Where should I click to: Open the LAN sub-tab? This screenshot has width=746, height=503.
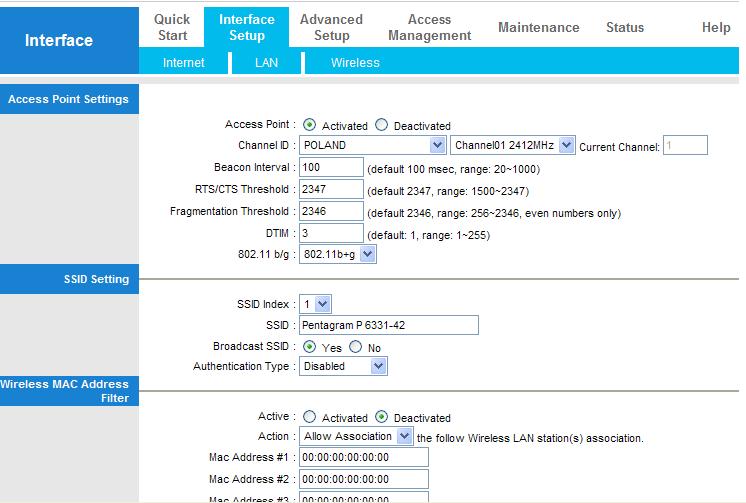coord(266,63)
